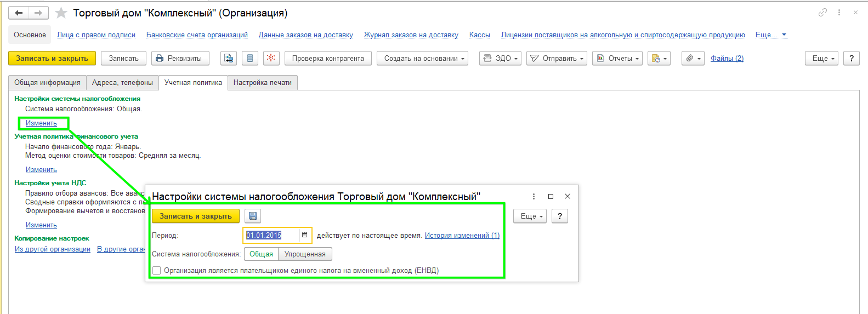
Task: Click the list document icon in toolbar
Action: pos(250,58)
